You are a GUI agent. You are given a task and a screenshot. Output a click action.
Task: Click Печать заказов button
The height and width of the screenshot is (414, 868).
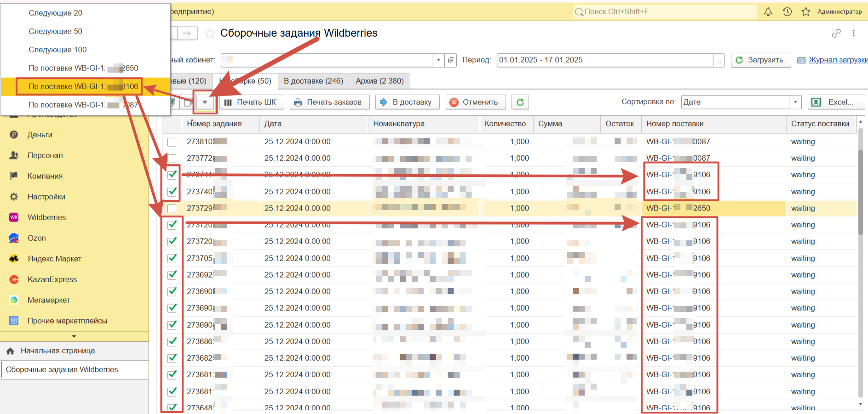[329, 102]
